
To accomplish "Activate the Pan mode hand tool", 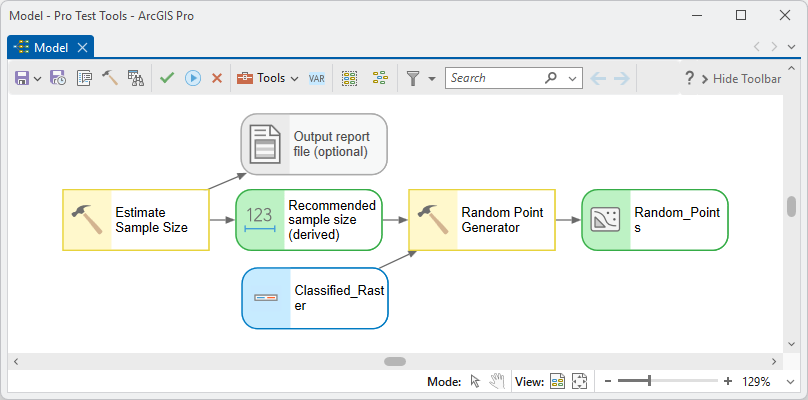I will pos(497,381).
